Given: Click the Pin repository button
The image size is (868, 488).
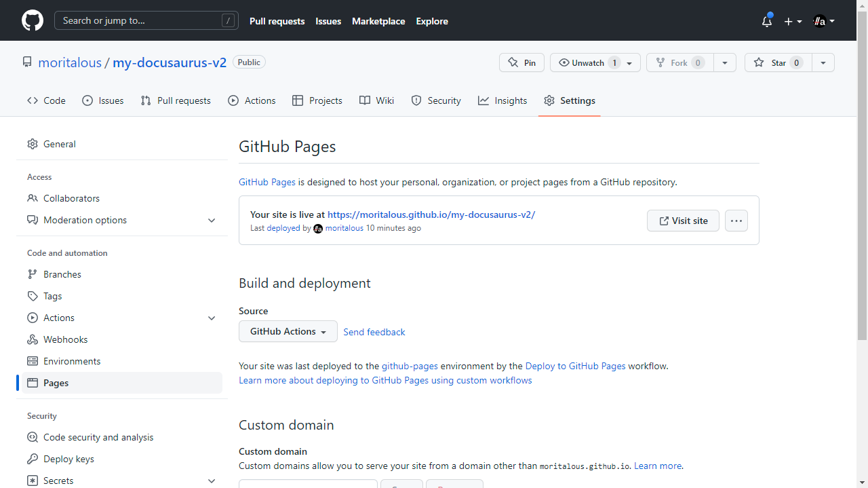Looking at the screenshot, I should 521,62.
